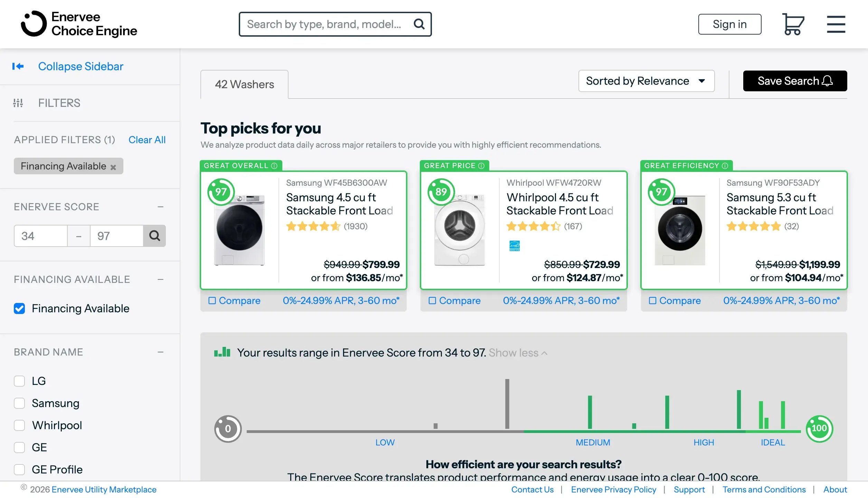The width and height of the screenshot is (868, 498).
Task: Open APR financing terms under Samsung WF90F53ADY
Action: (781, 301)
